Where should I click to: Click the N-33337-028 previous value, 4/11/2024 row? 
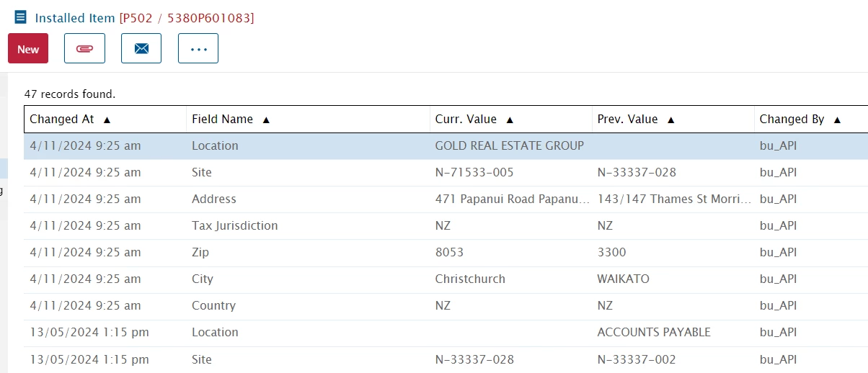[637, 172]
